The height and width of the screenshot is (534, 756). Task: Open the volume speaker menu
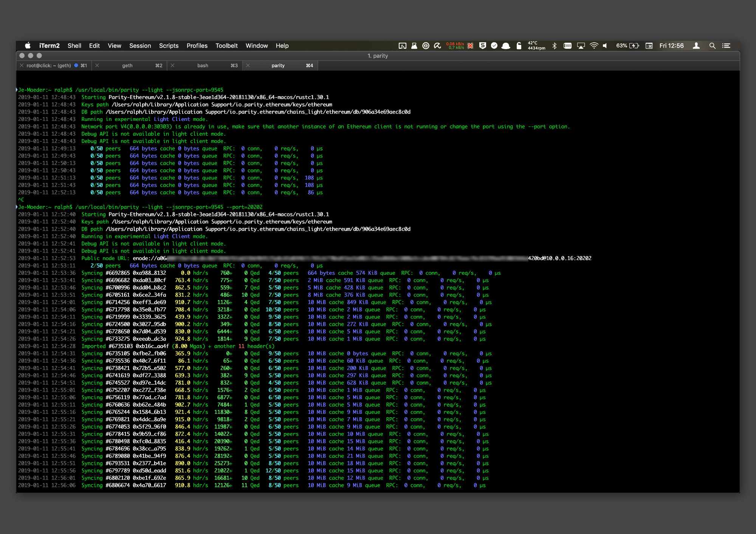[605, 46]
